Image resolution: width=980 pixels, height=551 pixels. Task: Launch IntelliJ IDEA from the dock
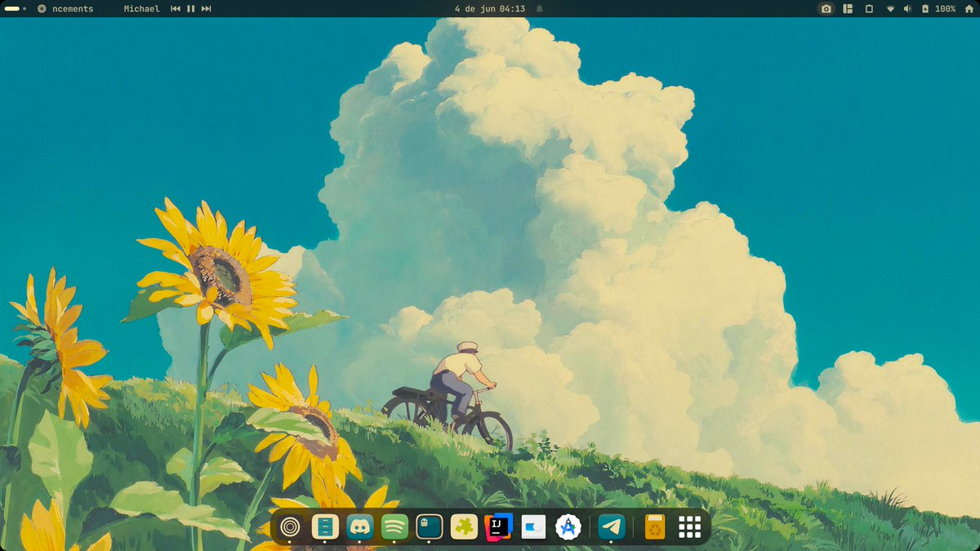click(498, 527)
